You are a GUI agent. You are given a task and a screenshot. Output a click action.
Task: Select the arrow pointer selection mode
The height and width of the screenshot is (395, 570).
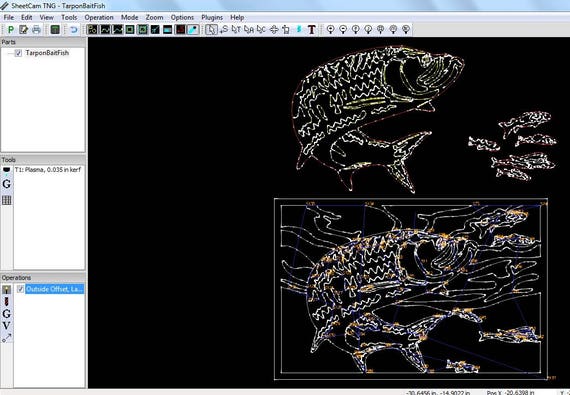pos(211,29)
